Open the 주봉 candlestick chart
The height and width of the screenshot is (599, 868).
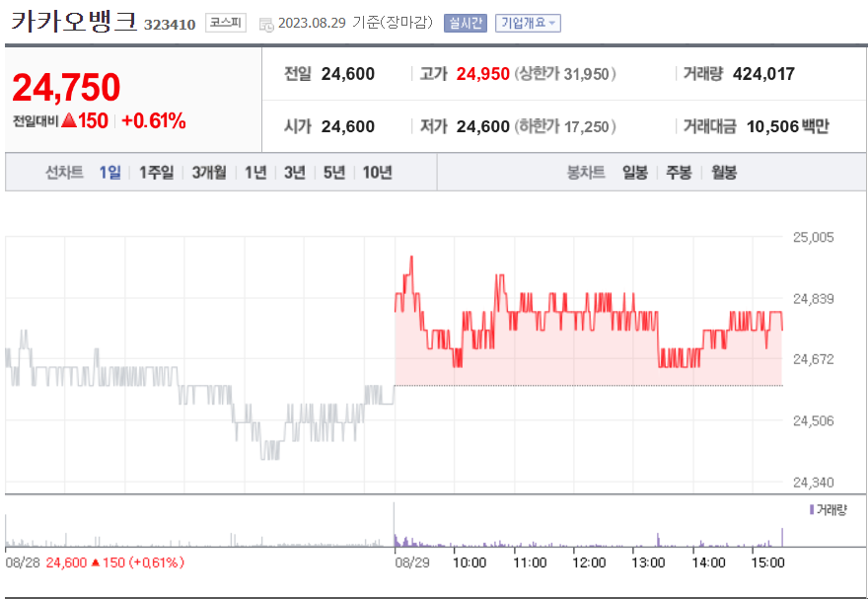pos(679,172)
